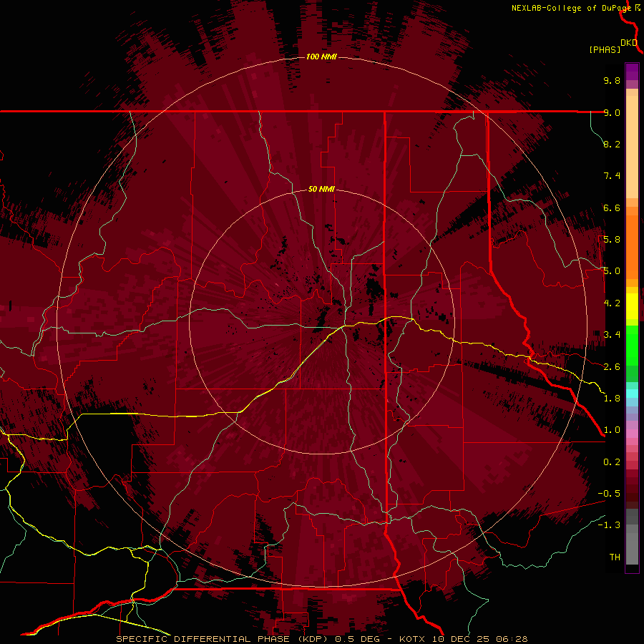
Task: Click the NEXLAB-College of DuPage credit text
Action: point(571,8)
